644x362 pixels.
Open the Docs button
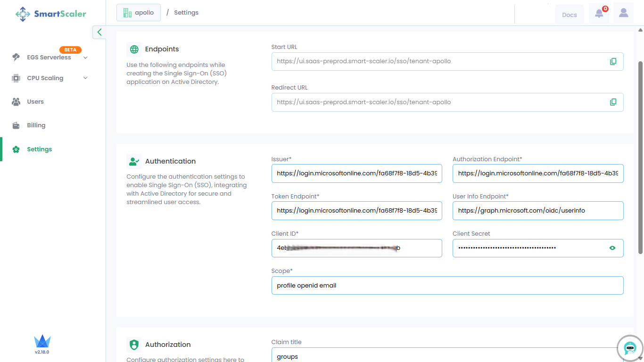569,15
